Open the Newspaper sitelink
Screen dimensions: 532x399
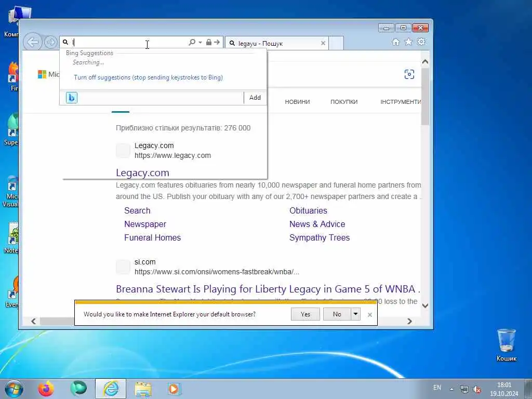click(145, 224)
